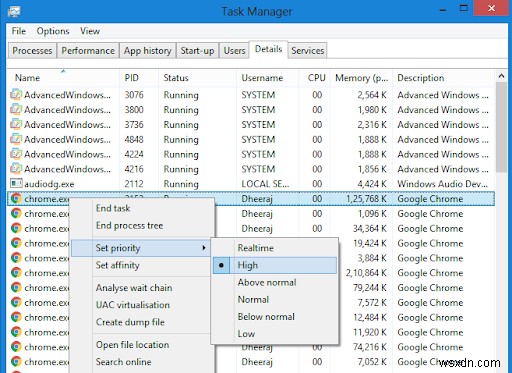The image size is (512, 373).
Task: Click Chrome icon of the selected 1,25,768 K row
Action: [x=16, y=199]
